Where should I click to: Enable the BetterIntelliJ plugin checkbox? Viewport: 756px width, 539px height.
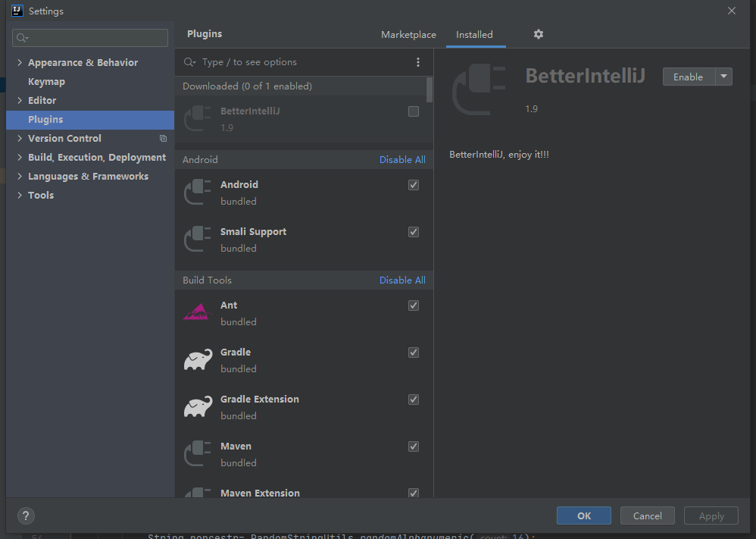pyautogui.click(x=414, y=111)
